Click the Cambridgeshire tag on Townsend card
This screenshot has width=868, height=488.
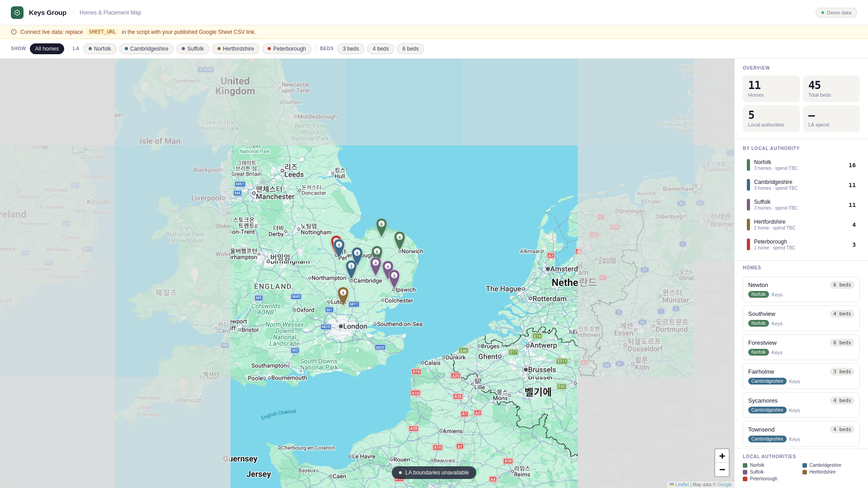coord(767,439)
